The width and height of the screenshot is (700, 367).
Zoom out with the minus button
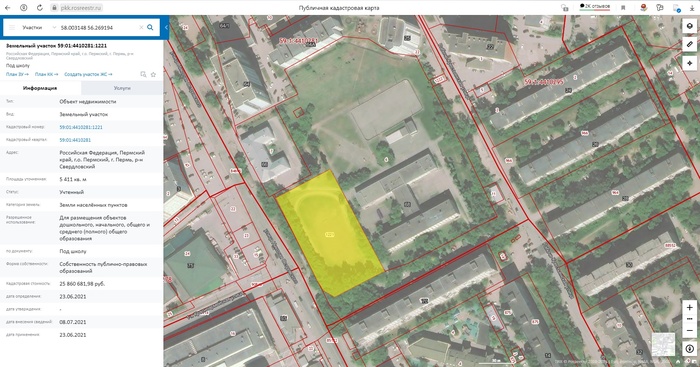pyautogui.click(x=690, y=330)
